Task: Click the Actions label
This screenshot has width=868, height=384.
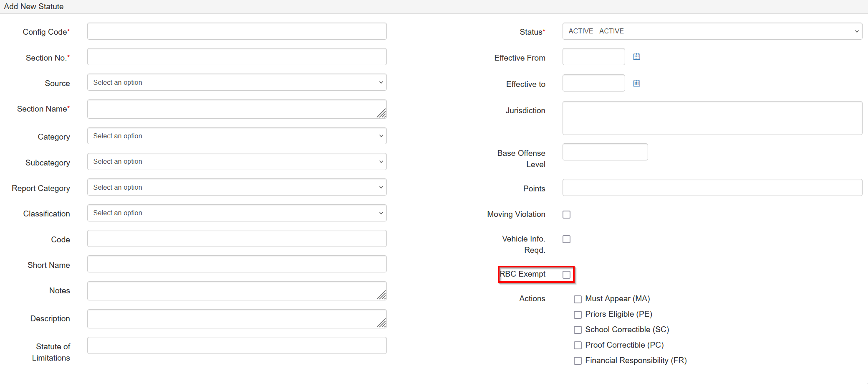Action: 532,298
